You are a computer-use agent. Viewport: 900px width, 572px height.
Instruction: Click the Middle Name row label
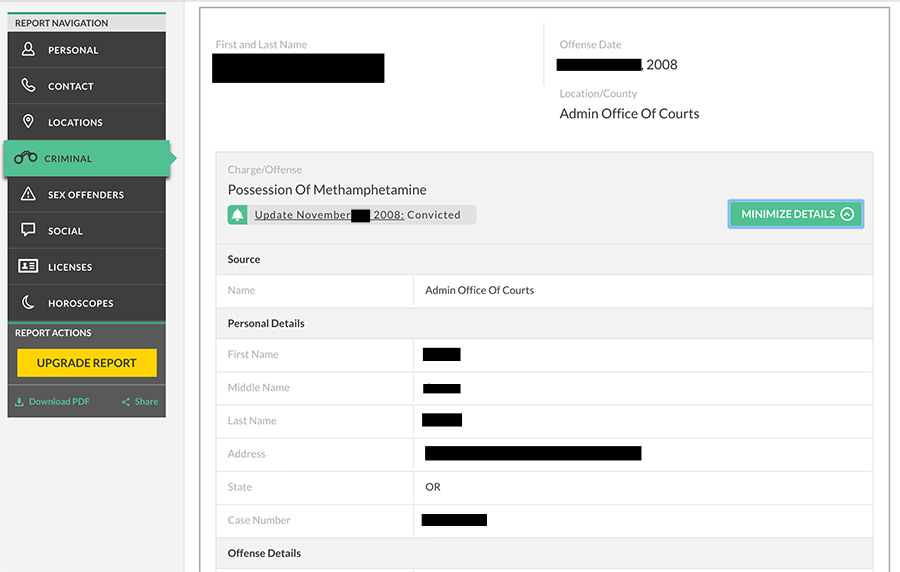click(258, 388)
